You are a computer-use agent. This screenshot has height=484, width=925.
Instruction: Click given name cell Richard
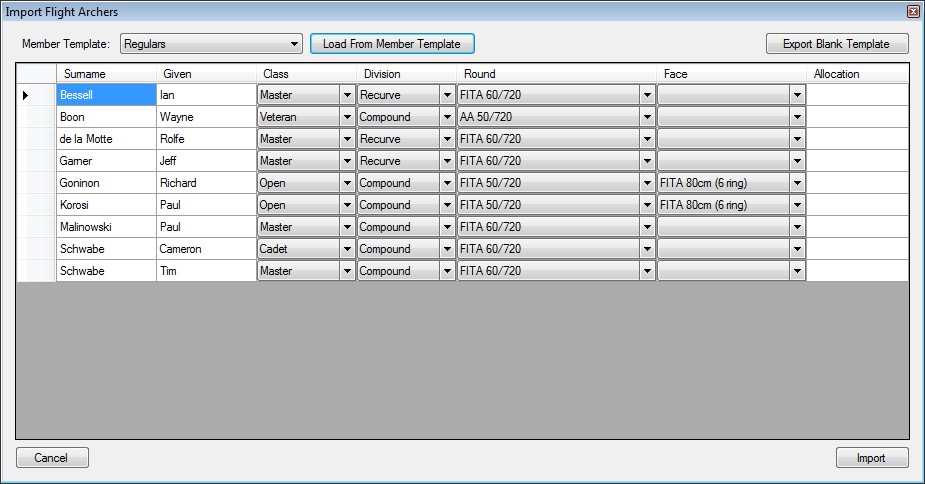(206, 183)
